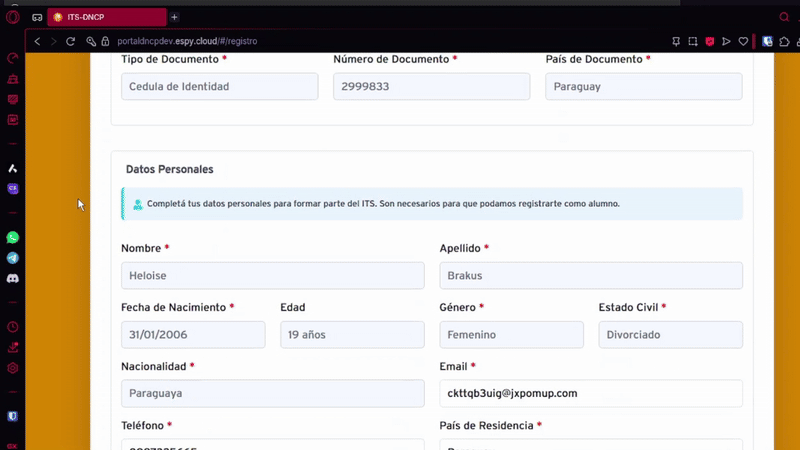Go back to the previous page
The height and width of the screenshot is (450, 800).
[x=37, y=41]
